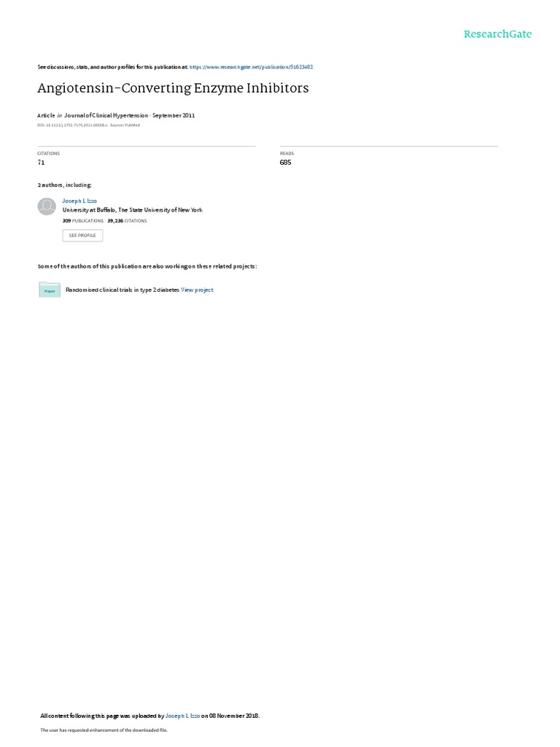Image resolution: width=560 pixels, height=747 pixels.
Task: Click the citations count 71
Action: (x=41, y=163)
